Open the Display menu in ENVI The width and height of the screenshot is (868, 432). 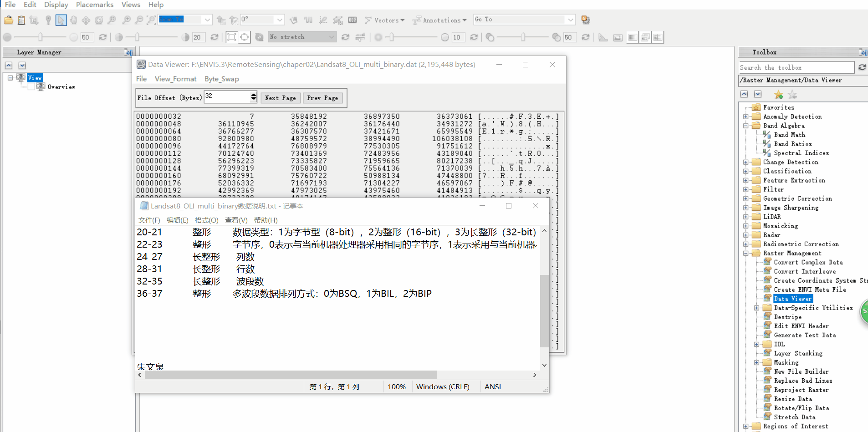pyautogui.click(x=56, y=5)
